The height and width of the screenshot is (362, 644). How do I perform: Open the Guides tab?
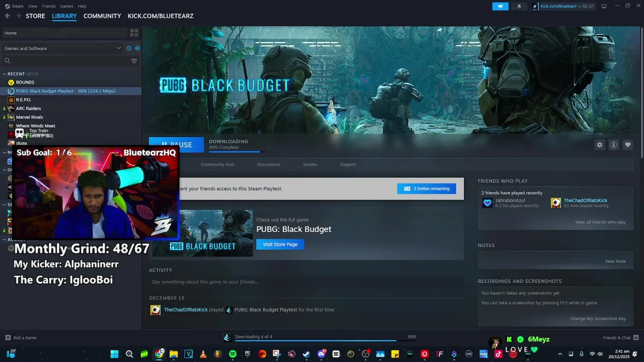click(x=310, y=164)
